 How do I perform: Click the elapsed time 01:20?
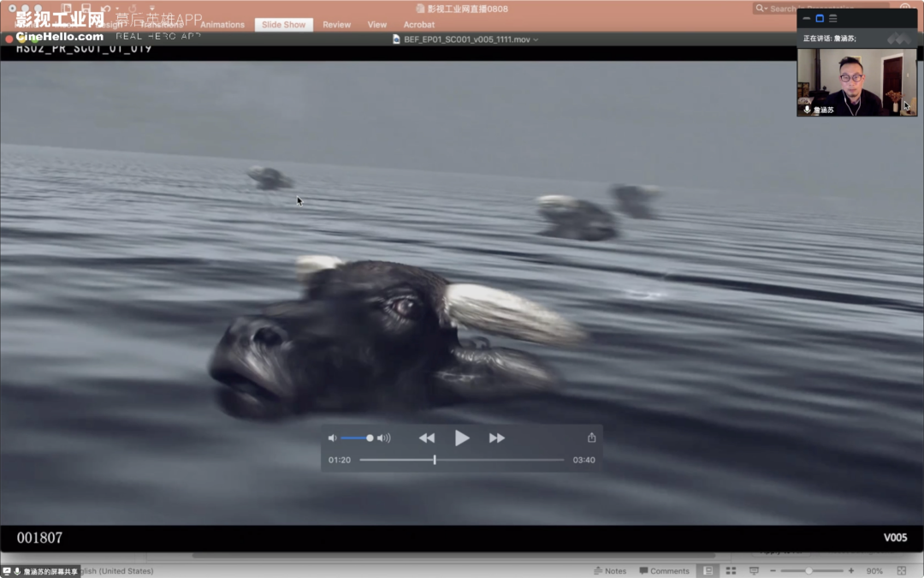click(x=340, y=460)
